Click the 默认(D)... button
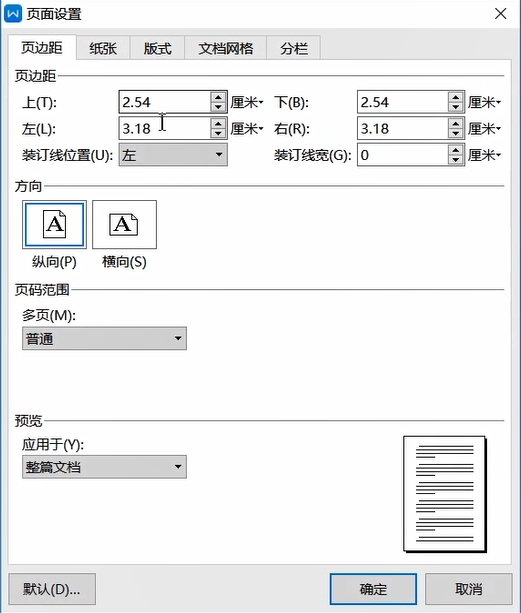 (x=52, y=589)
